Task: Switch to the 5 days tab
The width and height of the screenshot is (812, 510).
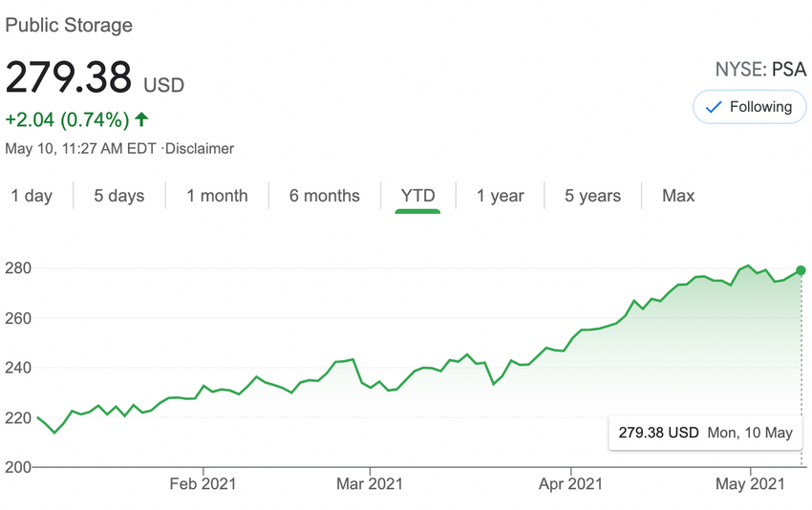Action: tap(118, 196)
